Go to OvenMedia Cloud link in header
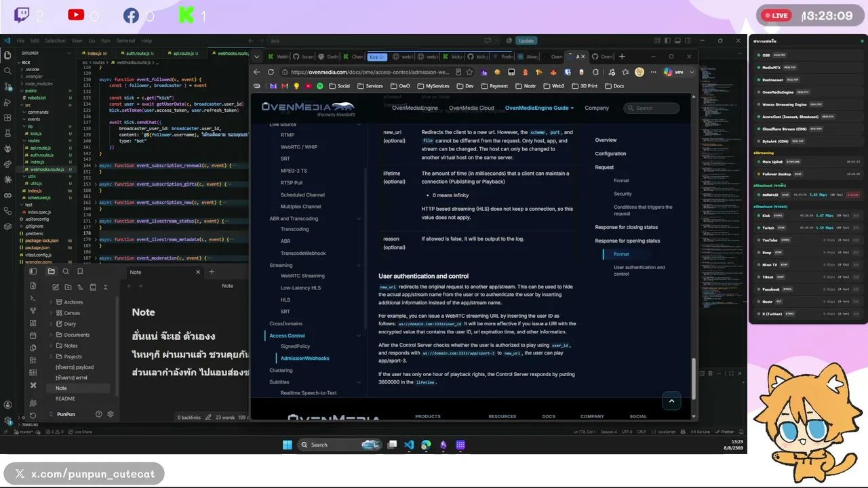 (x=471, y=108)
